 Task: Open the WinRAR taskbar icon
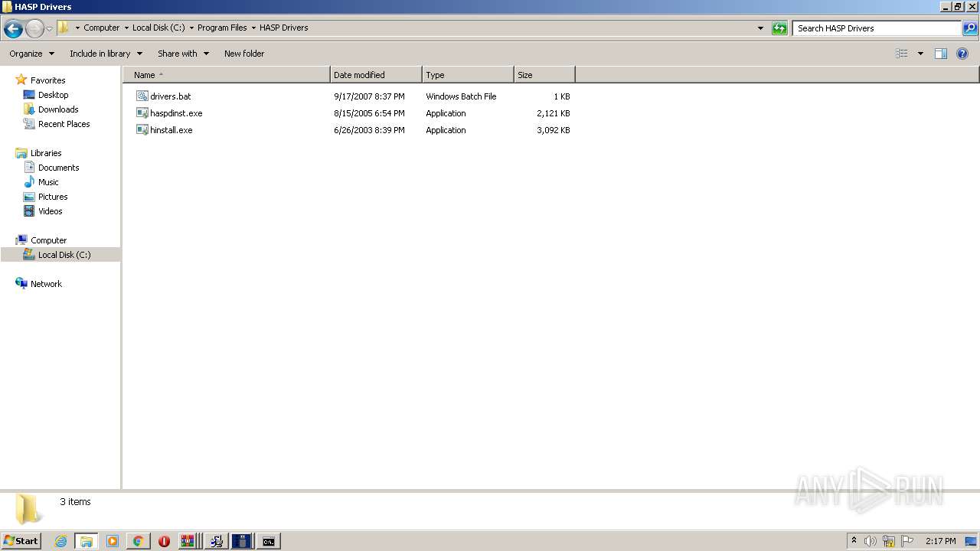click(x=189, y=541)
